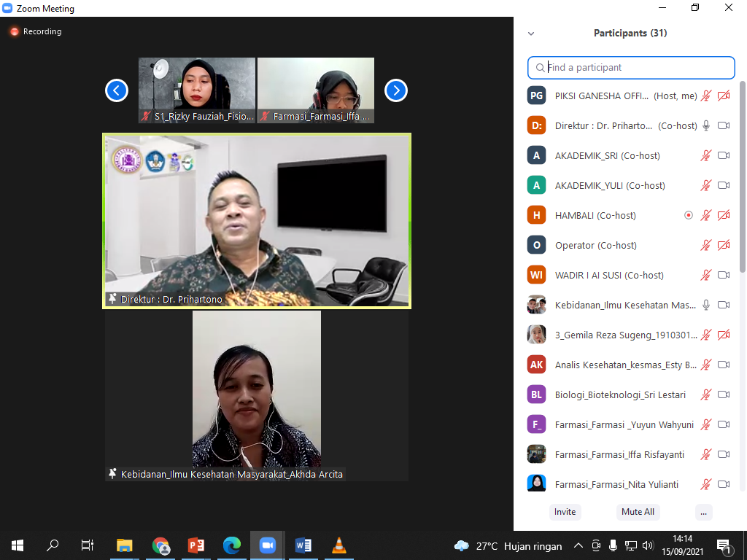Click the muted mic icon for Farmasi_Farmasi_Nita Yulianti

coord(706,484)
